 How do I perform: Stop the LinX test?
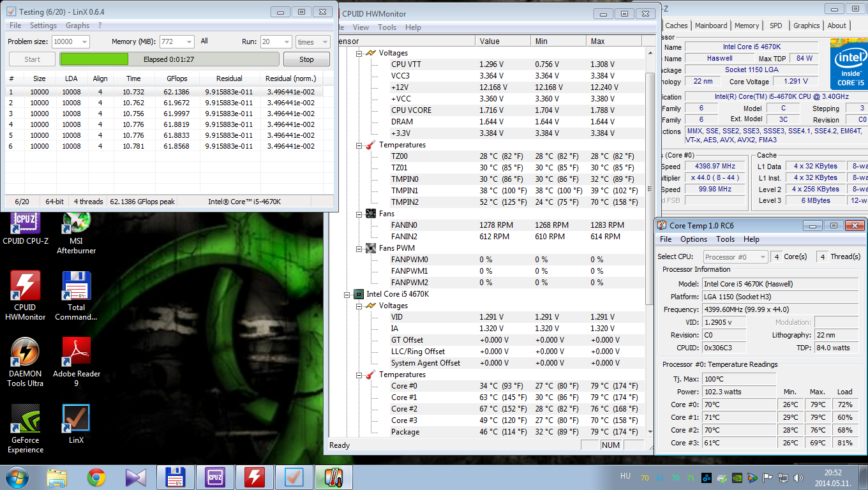[306, 59]
